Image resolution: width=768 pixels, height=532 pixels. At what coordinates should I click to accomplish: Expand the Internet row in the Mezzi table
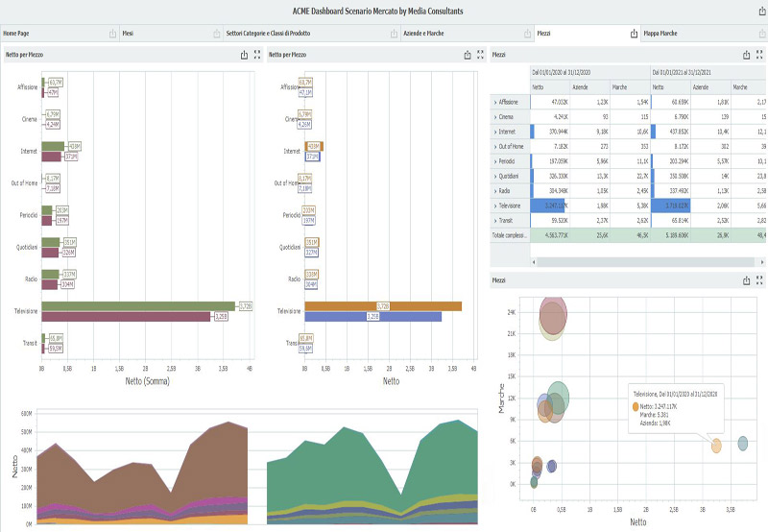(495, 131)
